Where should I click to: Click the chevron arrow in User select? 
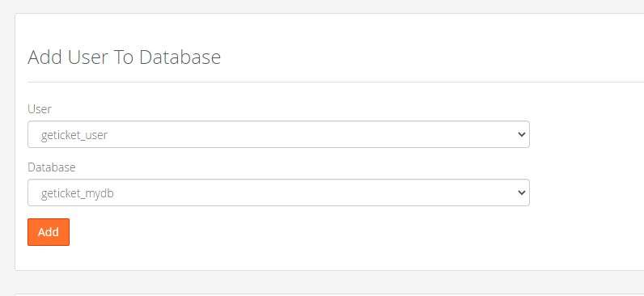(x=522, y=134)
